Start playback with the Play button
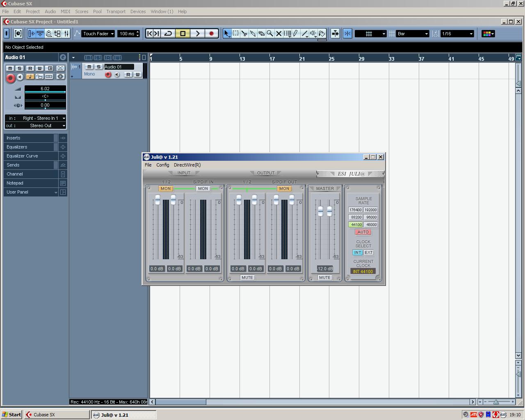 (197, 34)
